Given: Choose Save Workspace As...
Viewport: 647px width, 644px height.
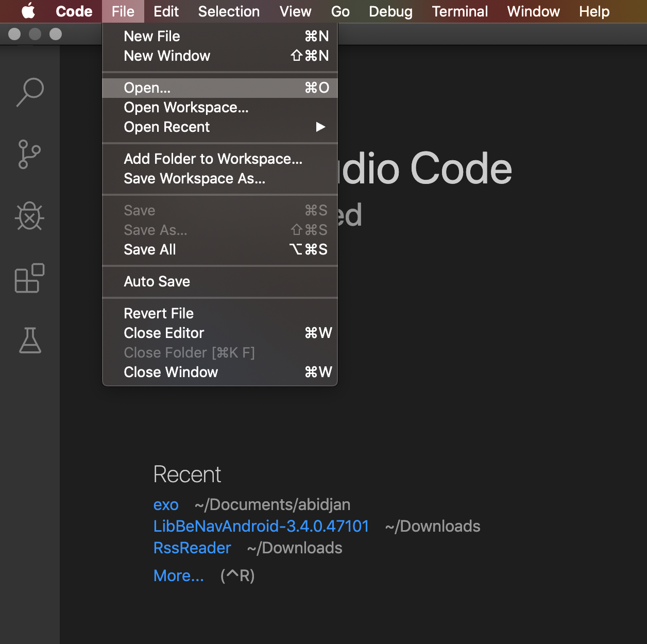Looking at the screenshot, I should click(x=220, y=178).
